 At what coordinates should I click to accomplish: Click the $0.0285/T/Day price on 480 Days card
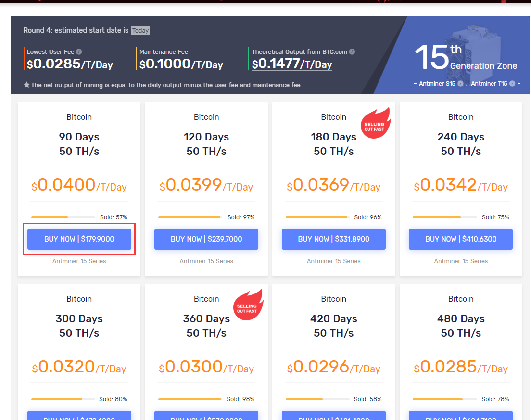point(461,367)
